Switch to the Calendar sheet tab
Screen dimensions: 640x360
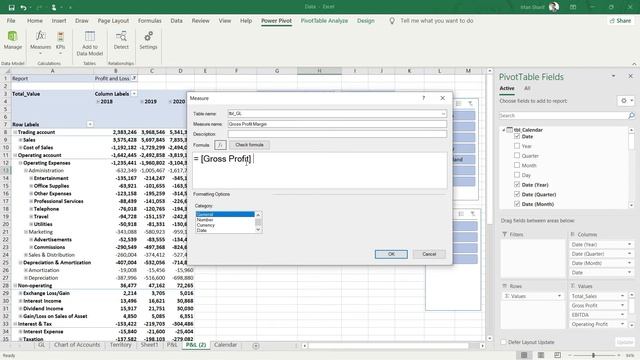tap(225, 345)
